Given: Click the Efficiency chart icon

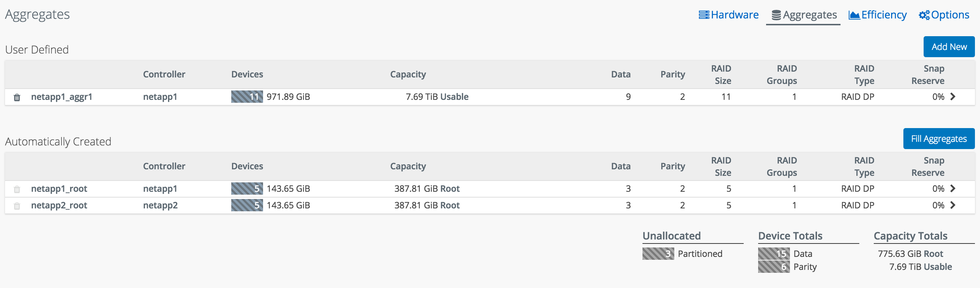Looking at the screenshot, I should 854,15.
